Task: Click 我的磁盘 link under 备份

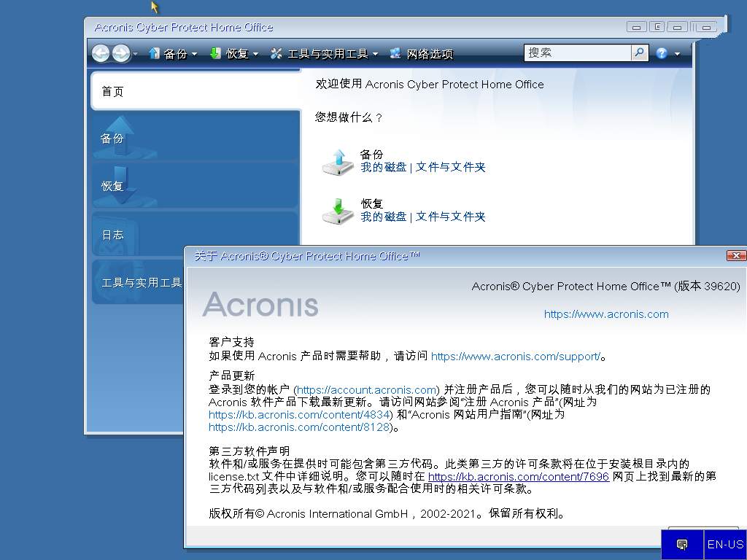Action: (x=383, y=167)
